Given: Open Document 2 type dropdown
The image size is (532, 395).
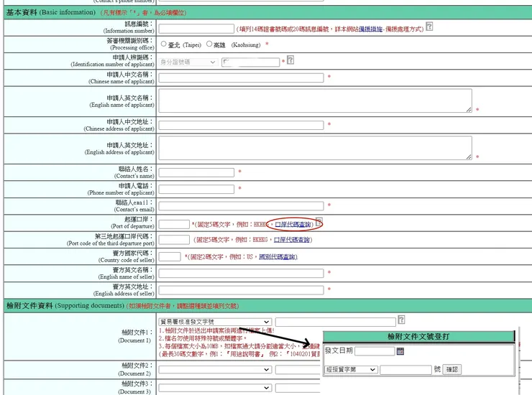Looking at the screenshot, I should pyautogui.click(x=215, y=370).
